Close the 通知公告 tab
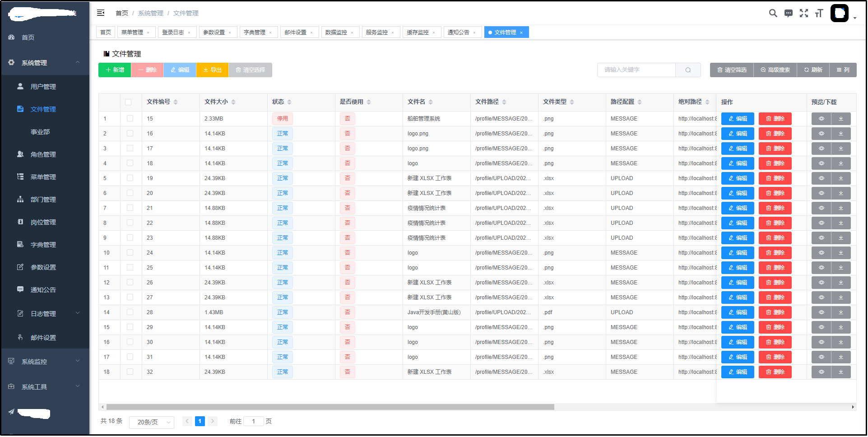The height and width of the screenshot is (437, 868). [474, 33]
